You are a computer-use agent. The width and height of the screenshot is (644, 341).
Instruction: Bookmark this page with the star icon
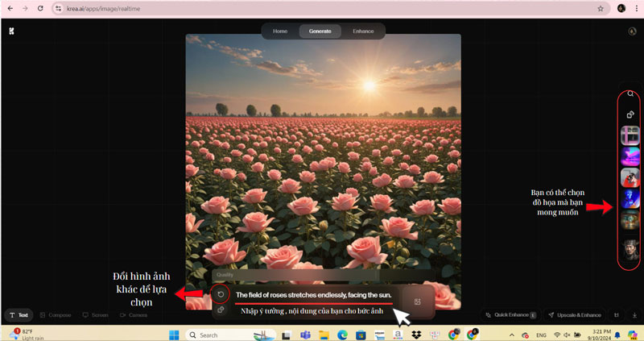pos(601,8)
